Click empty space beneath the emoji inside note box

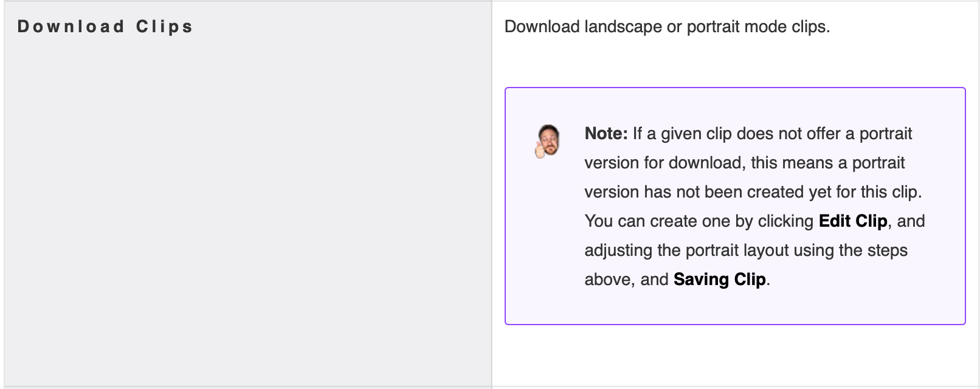[547, 243]
